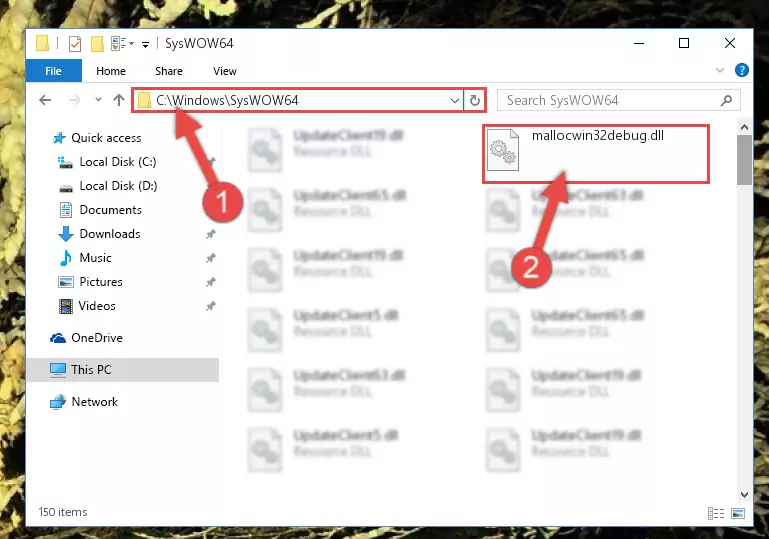Click the Explorer folder icon in title bar
This screenshot has height=539, width=769.
coord(43,44)
